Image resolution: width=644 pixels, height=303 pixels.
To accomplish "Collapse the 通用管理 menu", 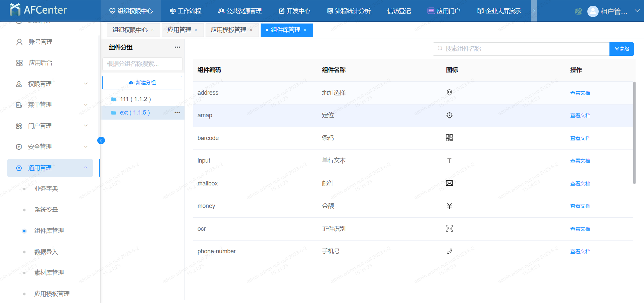I will pos(86,168).
